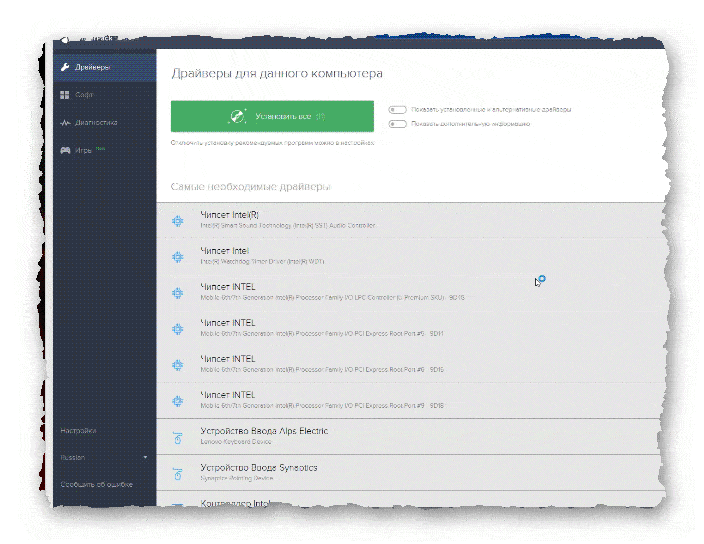Screen dimensions: 704x544
Task: Toggle Показать установленные и альтернативные драйверы switch
Action: (x=397, y=110)
